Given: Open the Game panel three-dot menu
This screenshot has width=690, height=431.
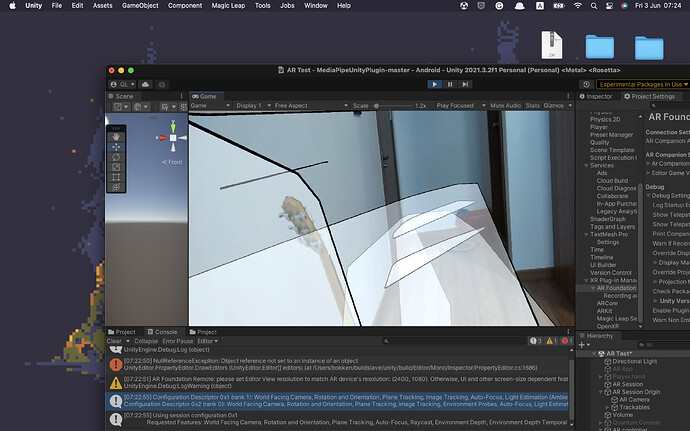Looking at the screenshot, I should click(568, 96).
